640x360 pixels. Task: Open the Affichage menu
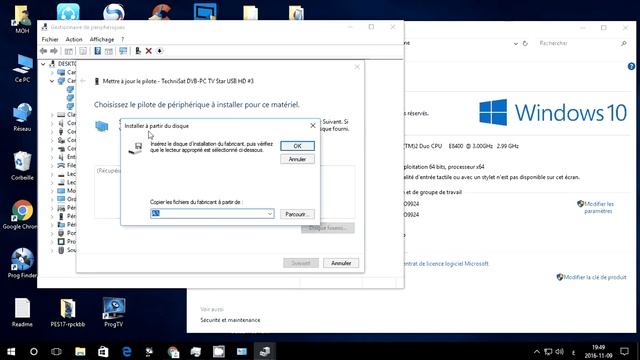point(102,39)
